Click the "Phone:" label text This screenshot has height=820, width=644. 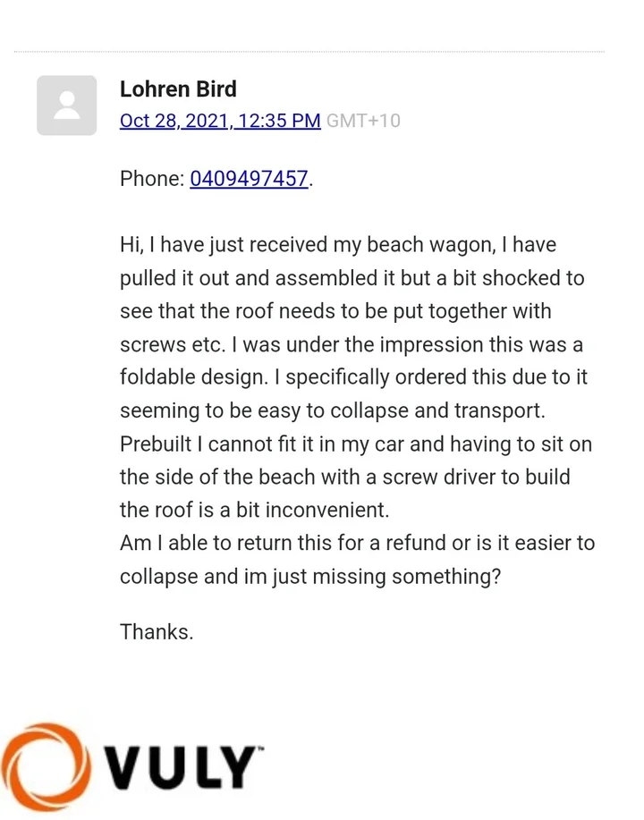pyautogui.click(x=151, y=179)
